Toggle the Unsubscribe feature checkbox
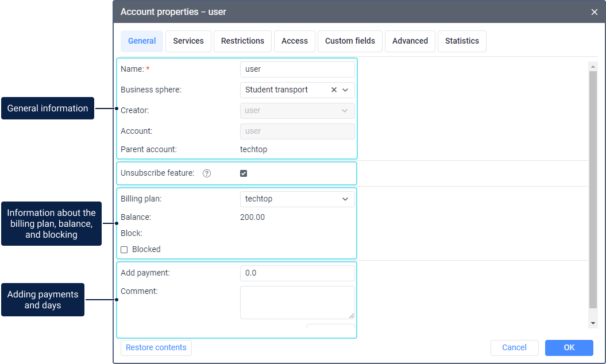This screenshot has height=364, width=606. pos(244,173)
